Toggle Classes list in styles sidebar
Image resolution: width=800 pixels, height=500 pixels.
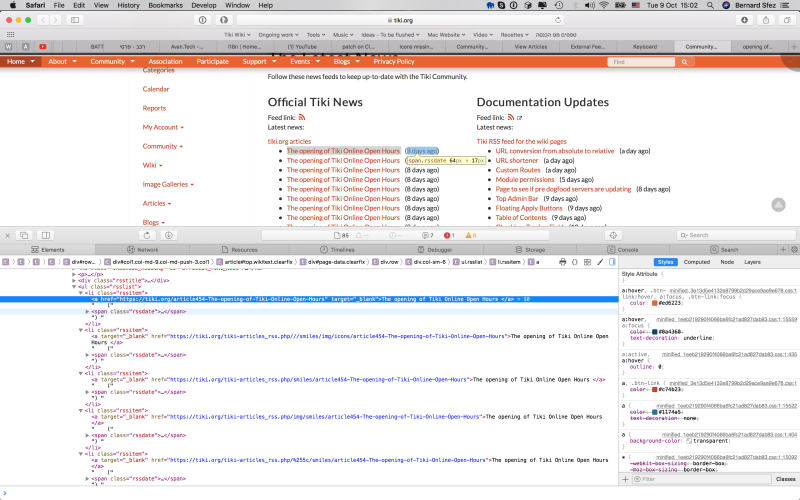(x=786, y=479)
